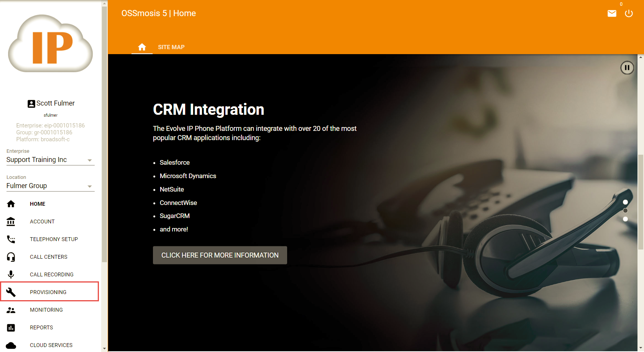Click the Telephony Setup phone icon
This screenshot has height=352, width=644.
click(x=11, y=239)
